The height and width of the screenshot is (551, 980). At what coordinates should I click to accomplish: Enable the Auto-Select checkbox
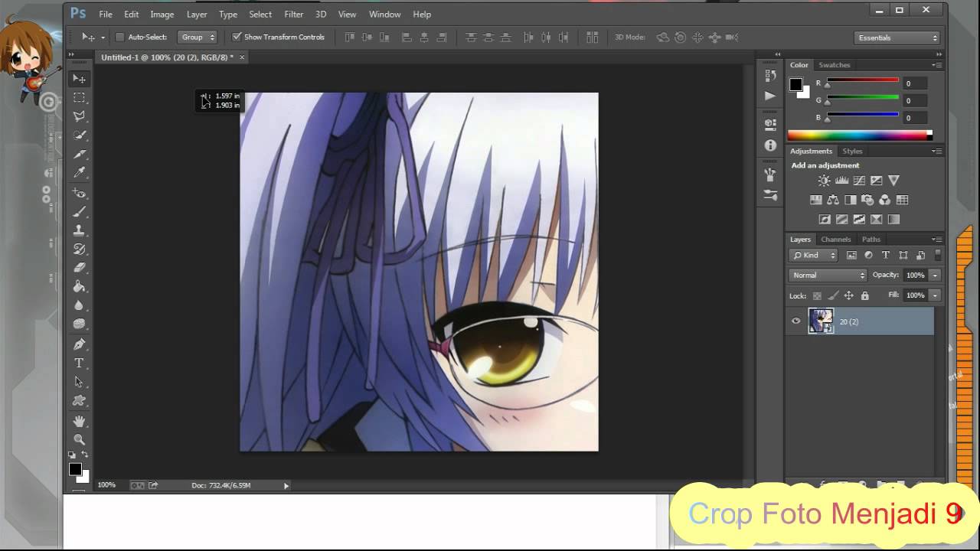[119, 37]
